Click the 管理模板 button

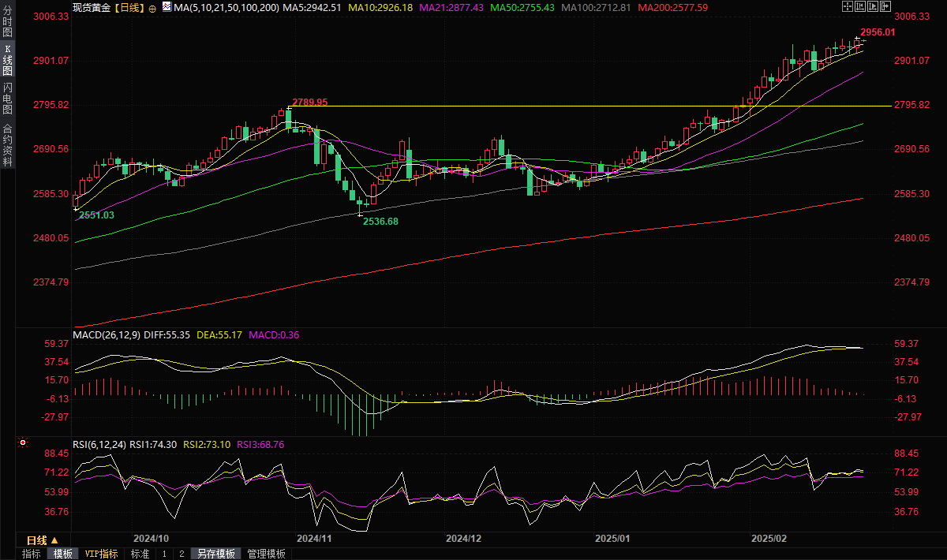tap(267, 554)
